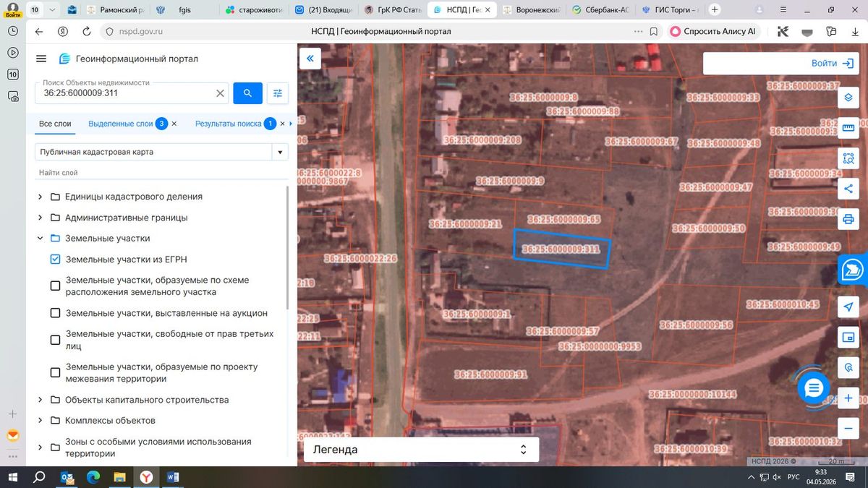The image size is (868, 488).
Task: Clear the cadastral number search field
Action: click(x=221, y=93)
